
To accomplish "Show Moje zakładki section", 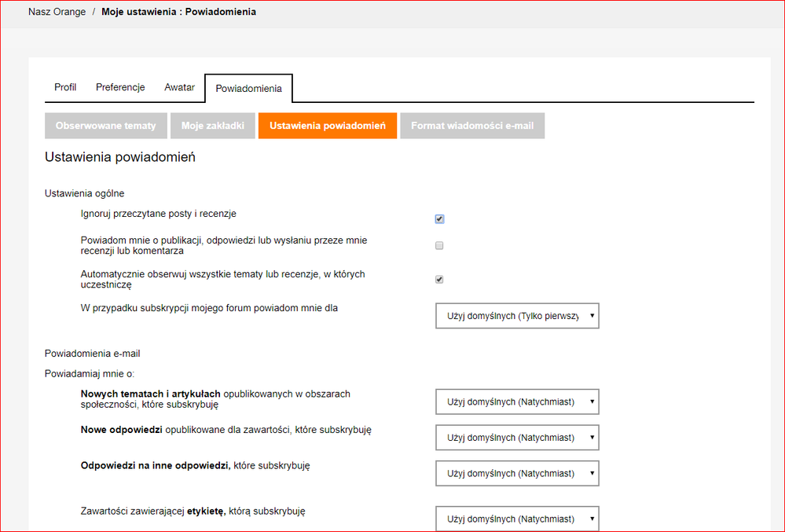I will (212, 126).
